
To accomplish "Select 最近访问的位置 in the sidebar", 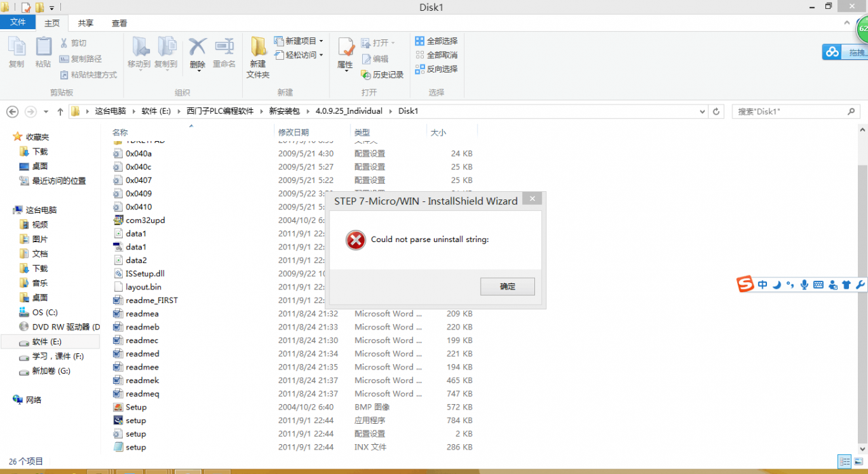I will tap(59, 180).
